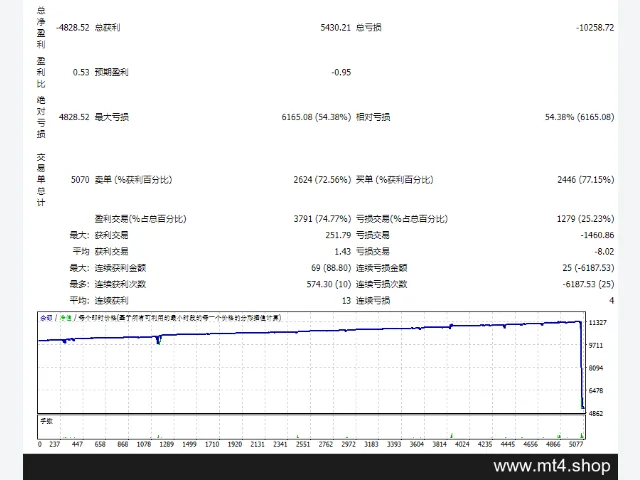Click the value 6165.08 (54.38%)
Viewport: 640px width, 480px height.
(x=316, y=117)
